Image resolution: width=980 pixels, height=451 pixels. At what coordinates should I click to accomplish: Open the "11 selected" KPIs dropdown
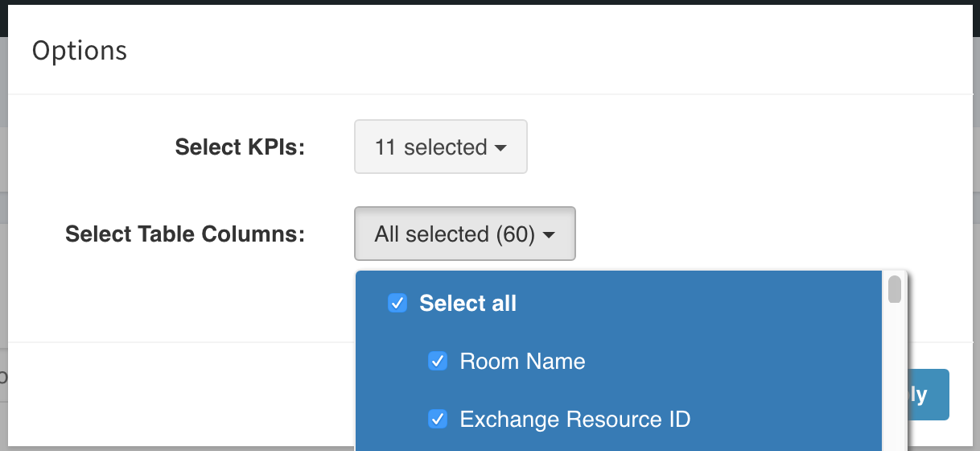[x=440, y=147]
